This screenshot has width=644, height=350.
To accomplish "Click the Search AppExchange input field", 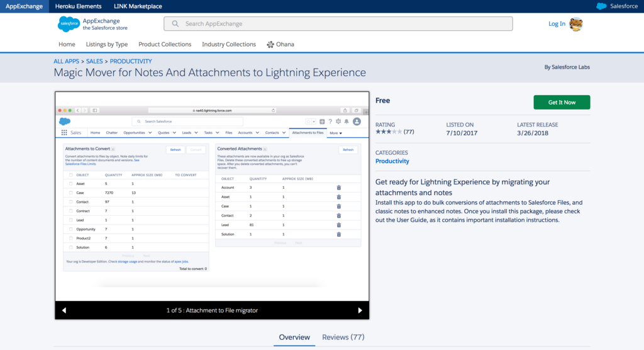I will click(338, 24).
